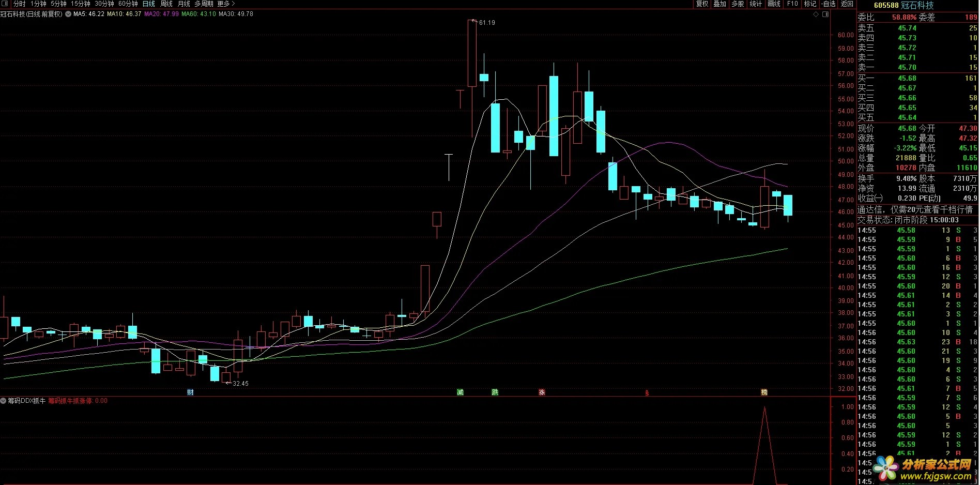
Task: Click the 叠加 overlay button
Action: click(x=720, y=4)
